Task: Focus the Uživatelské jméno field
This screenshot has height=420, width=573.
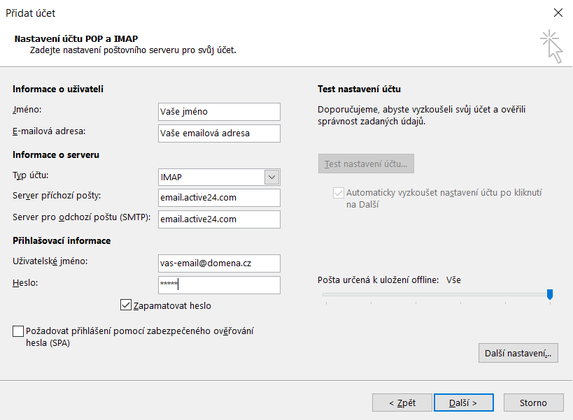Action: (x=219, y=263)
